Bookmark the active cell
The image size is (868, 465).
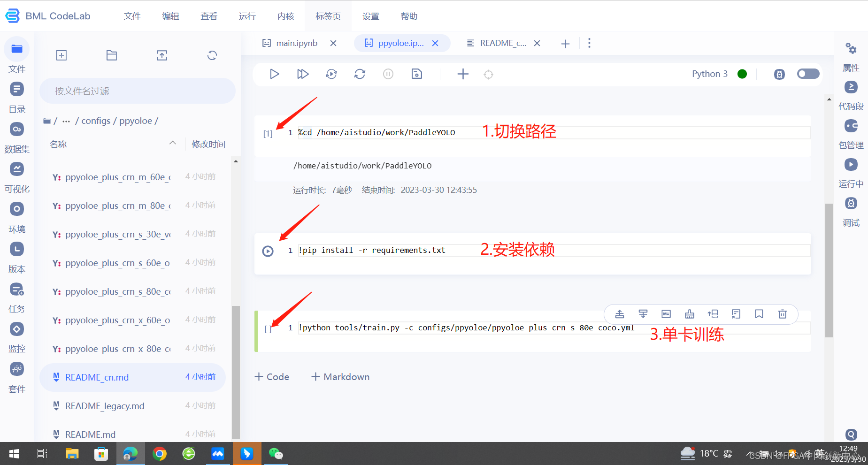tap(759, 314)
